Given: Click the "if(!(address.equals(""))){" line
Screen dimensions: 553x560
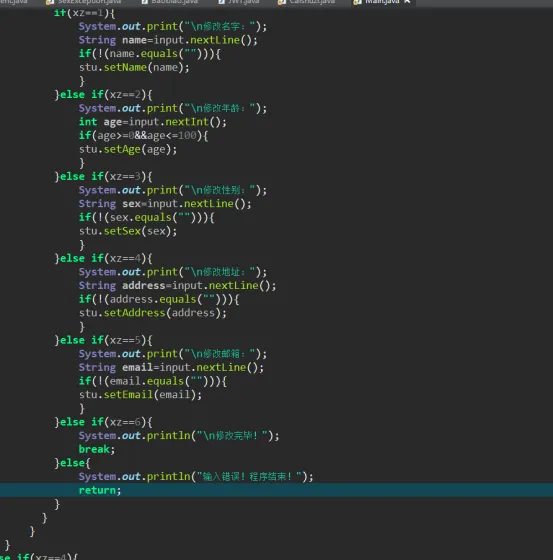Looking at the screenshot, I should coord(159,299).
